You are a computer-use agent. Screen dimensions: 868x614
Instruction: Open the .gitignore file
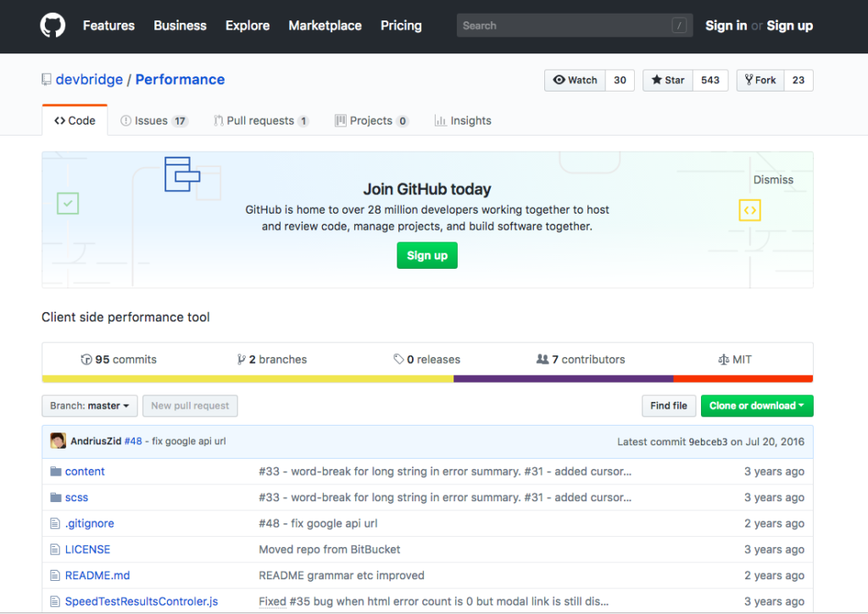(x=90, y=523)
